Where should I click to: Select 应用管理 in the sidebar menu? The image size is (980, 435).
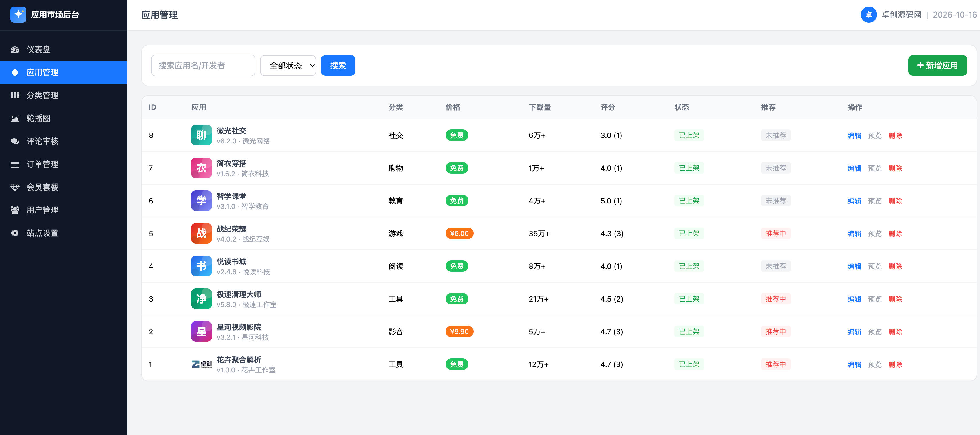point(63,72)
